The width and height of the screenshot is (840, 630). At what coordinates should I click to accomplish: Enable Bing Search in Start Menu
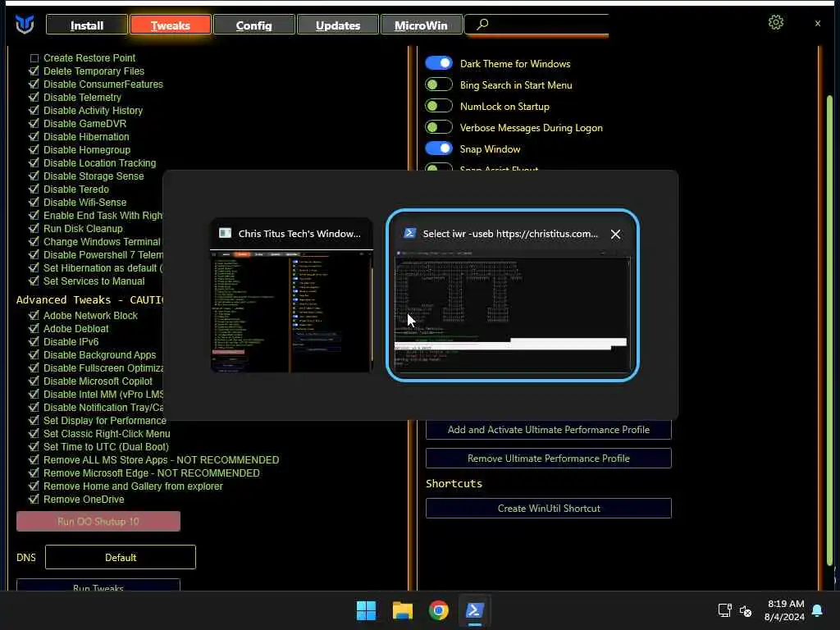[x=439, y=84]
